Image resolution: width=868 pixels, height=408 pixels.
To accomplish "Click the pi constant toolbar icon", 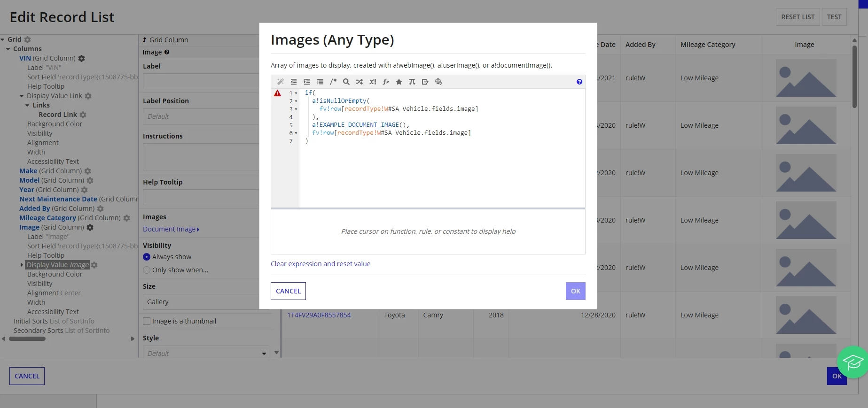I will (412, 82).
